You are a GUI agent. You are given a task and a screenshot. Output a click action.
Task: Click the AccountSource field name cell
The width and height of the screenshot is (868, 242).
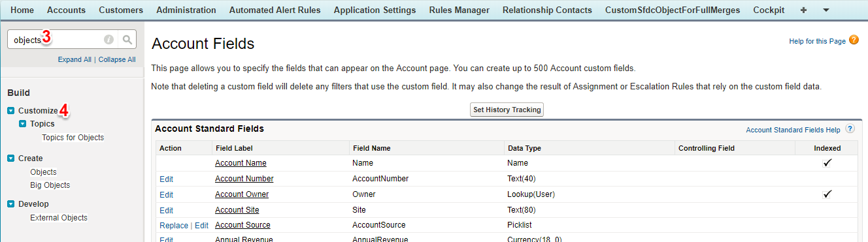pyautogui.click(x=378, y=226)
